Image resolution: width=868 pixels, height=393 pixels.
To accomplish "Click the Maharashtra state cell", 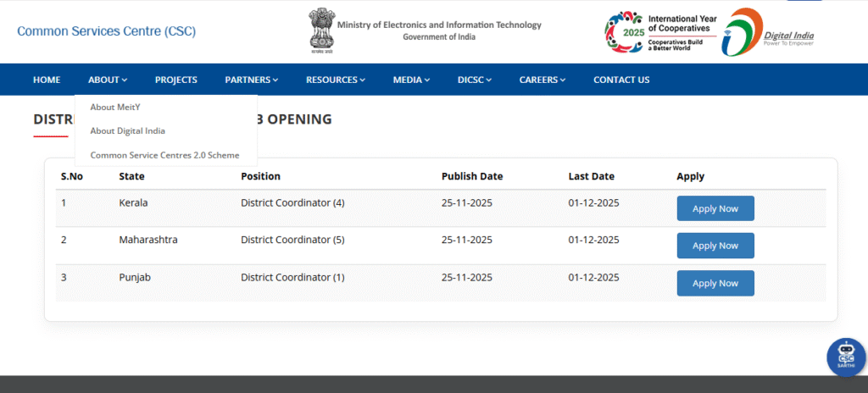I will (x=147, y=241).
